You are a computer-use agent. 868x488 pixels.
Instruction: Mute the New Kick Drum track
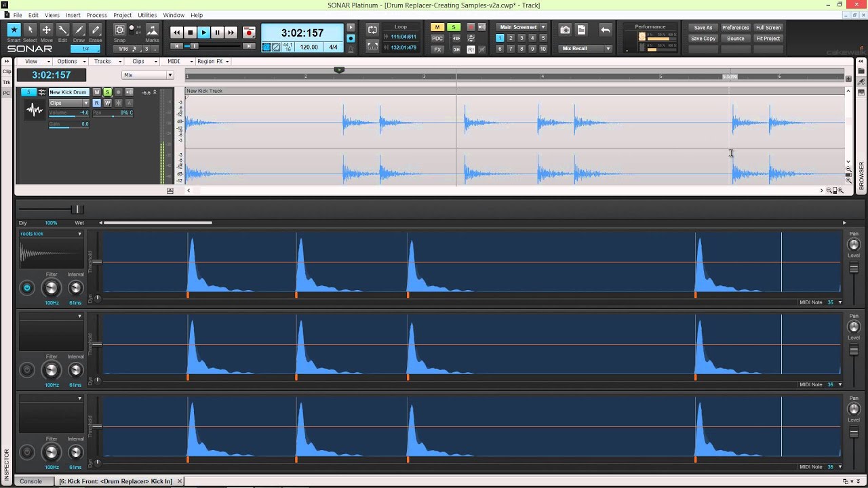(97, 92)
